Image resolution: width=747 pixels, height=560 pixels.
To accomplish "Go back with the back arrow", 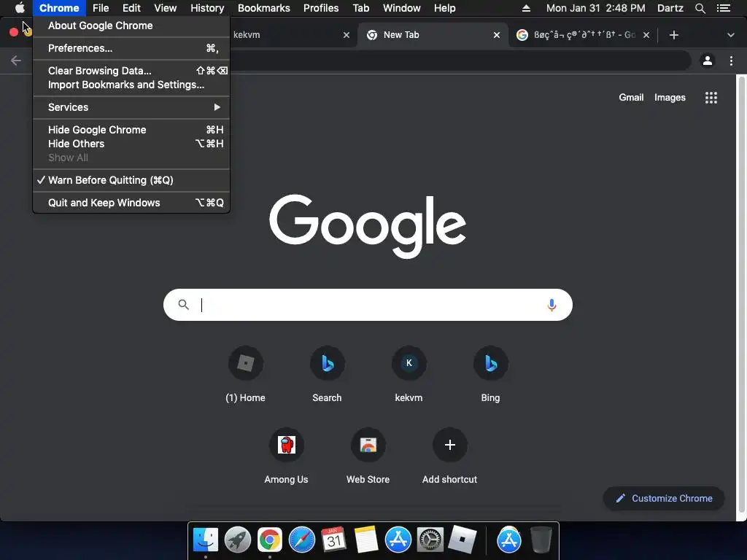I will 16,61.
